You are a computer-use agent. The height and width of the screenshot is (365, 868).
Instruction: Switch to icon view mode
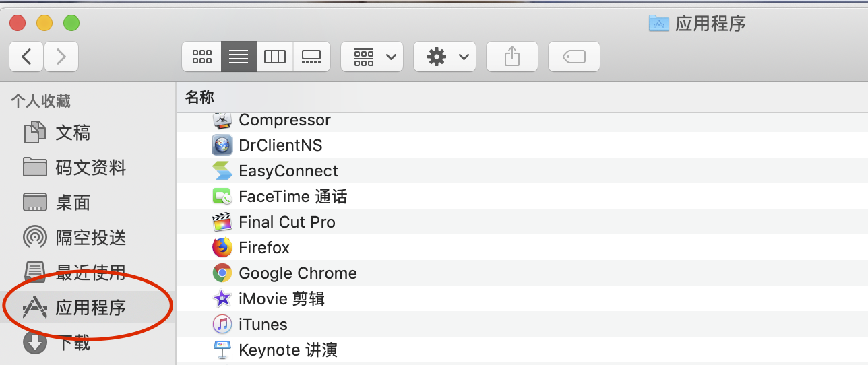[202, 57]
